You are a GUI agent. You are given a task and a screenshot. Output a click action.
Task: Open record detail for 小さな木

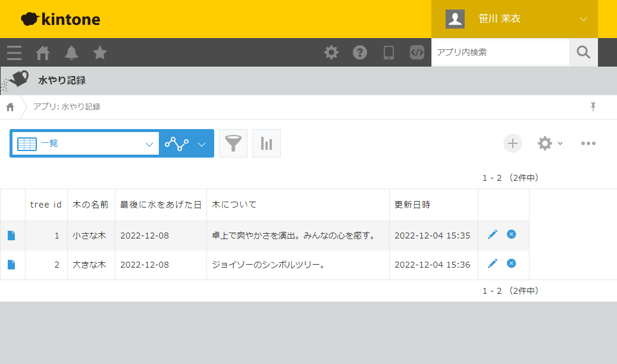tap(11, 234)
